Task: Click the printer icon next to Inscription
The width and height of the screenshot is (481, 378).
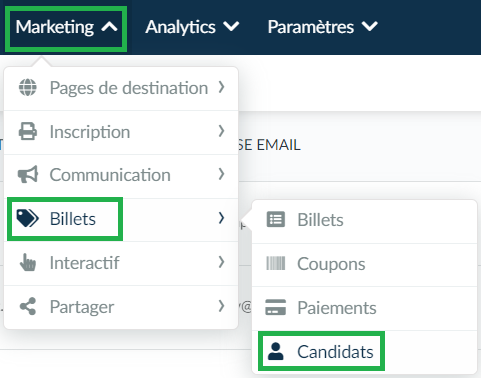Action: point(28,131)
